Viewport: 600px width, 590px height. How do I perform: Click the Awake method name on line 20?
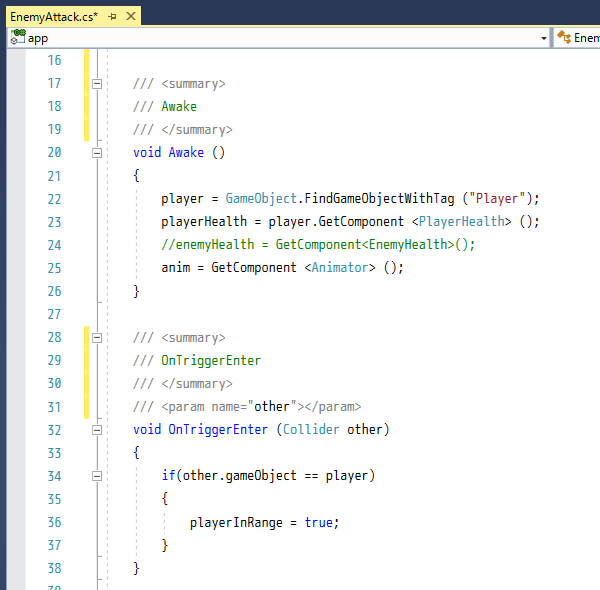[186, 153]
